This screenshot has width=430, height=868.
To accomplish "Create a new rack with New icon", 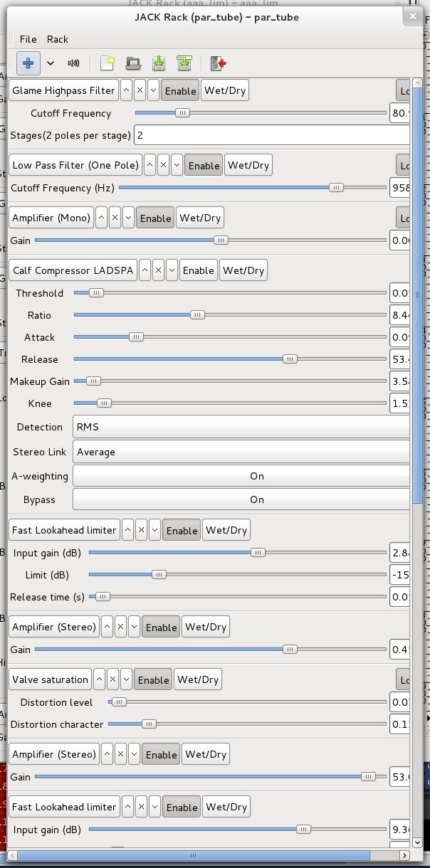I will pos(107,63).
